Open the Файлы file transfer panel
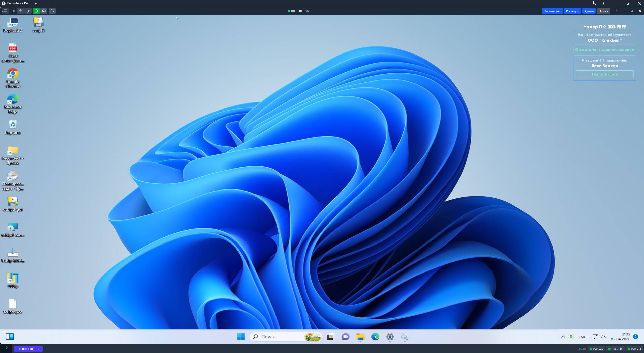This screenshot has height=353, width=644. coord(603,11)
